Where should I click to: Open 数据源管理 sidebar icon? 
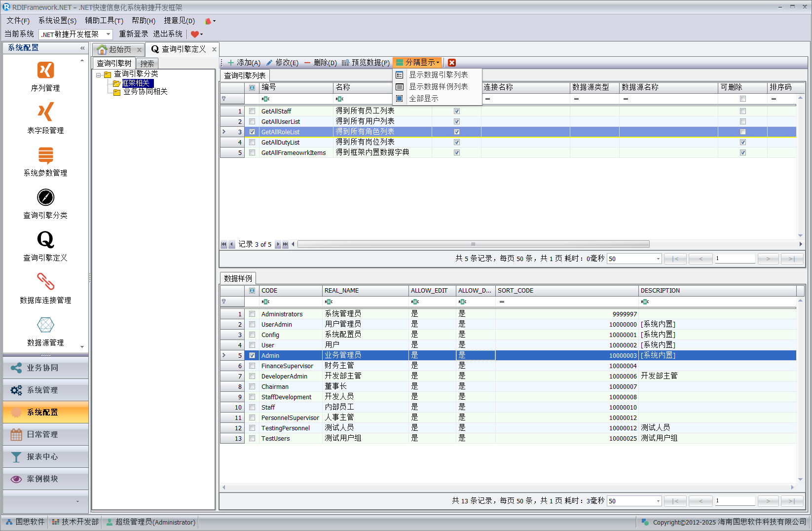[45, 325]
